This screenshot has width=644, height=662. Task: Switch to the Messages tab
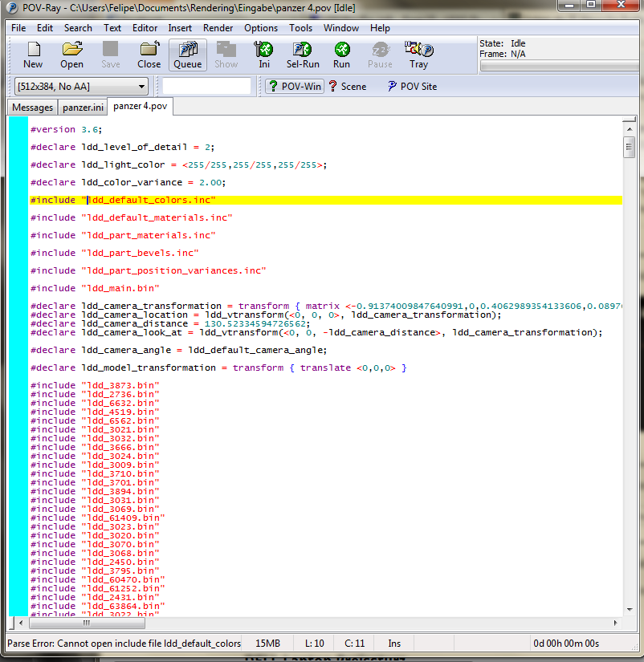click(32, 108)
